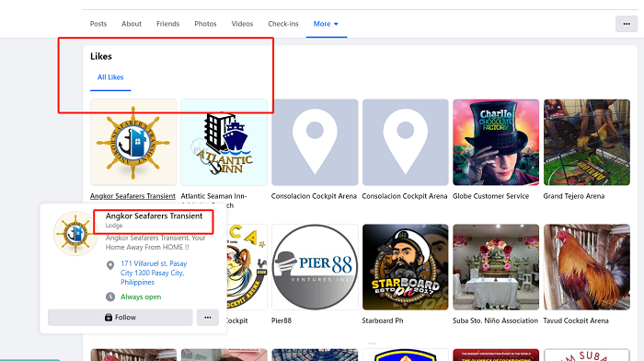The width and height of the screenshot is (644, 361).
Task: Expand the More dropdown tab
Action: 326,24
